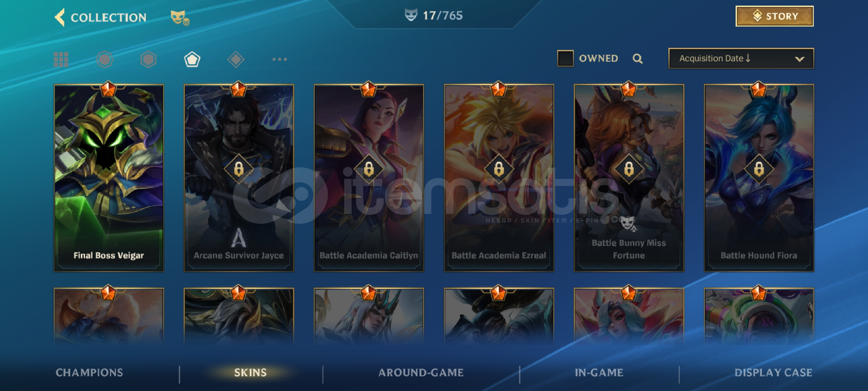Open the Display Case tab
868x391 pixels.
click(x=773, y=373)
